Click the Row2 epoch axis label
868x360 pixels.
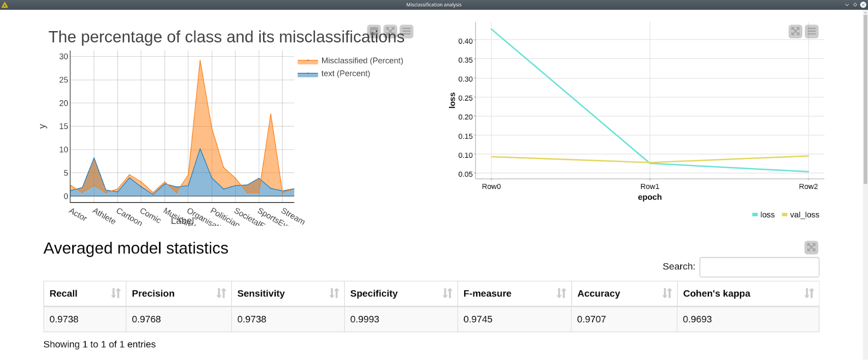coord(808,187)
